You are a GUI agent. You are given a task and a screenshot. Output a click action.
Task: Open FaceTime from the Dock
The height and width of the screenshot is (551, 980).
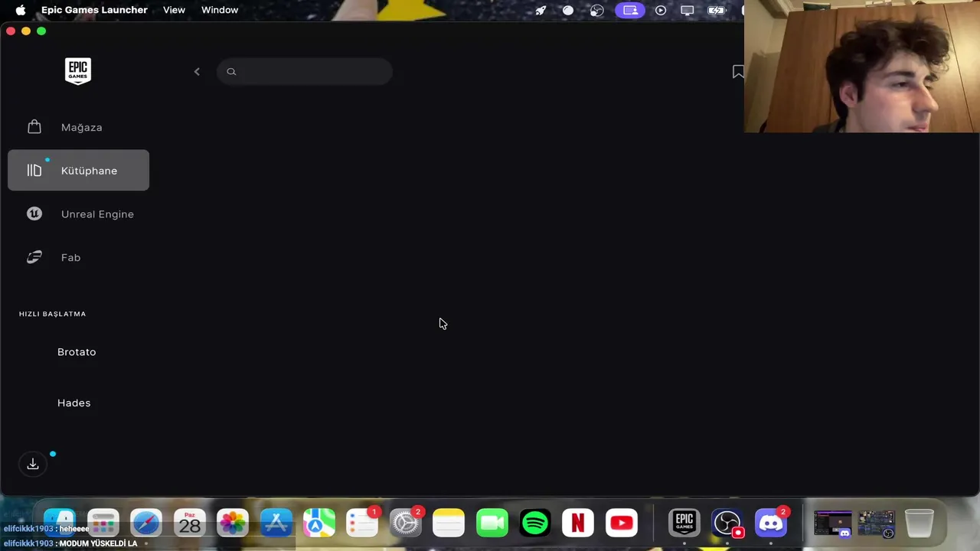pos(492,523)
